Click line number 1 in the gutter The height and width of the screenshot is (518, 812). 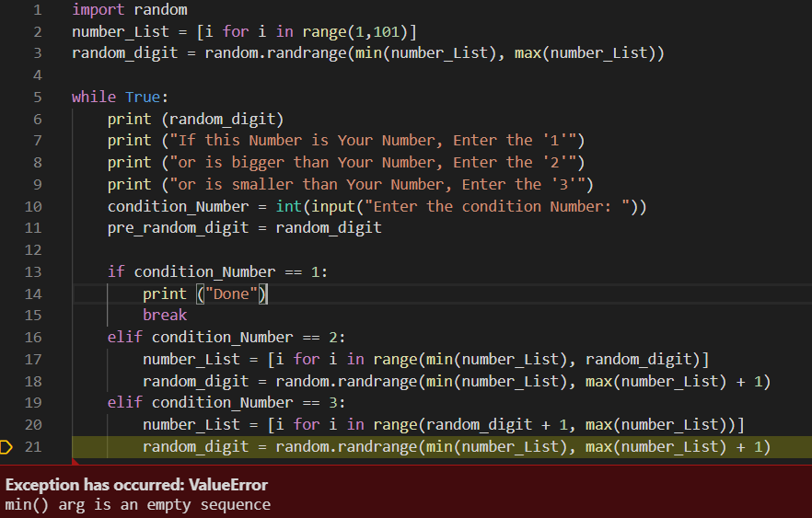pos(37,10)
